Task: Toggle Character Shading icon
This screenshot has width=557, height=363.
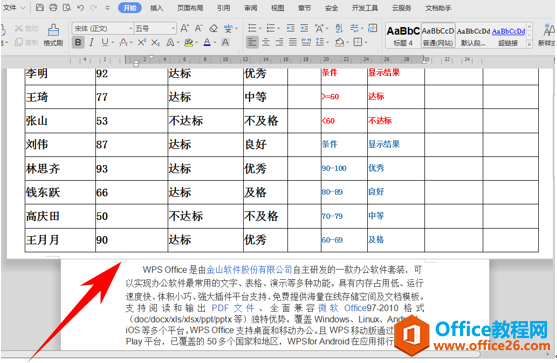Action: [x=225, y=43]
